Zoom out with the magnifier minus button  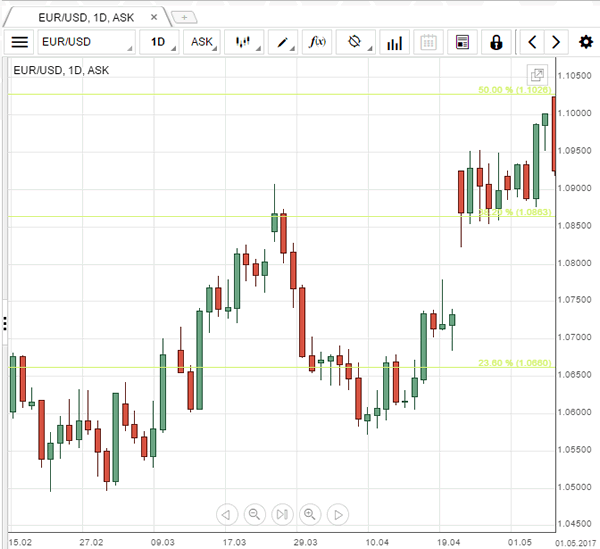click(254, 515)
